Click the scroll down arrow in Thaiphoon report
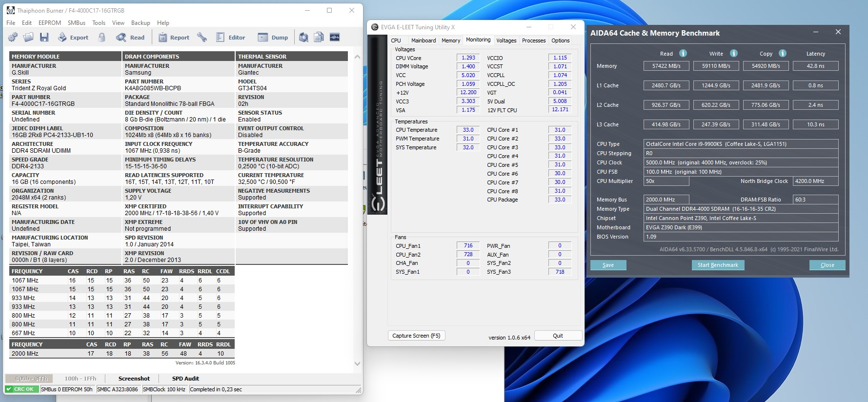 [x=357, y=363]
